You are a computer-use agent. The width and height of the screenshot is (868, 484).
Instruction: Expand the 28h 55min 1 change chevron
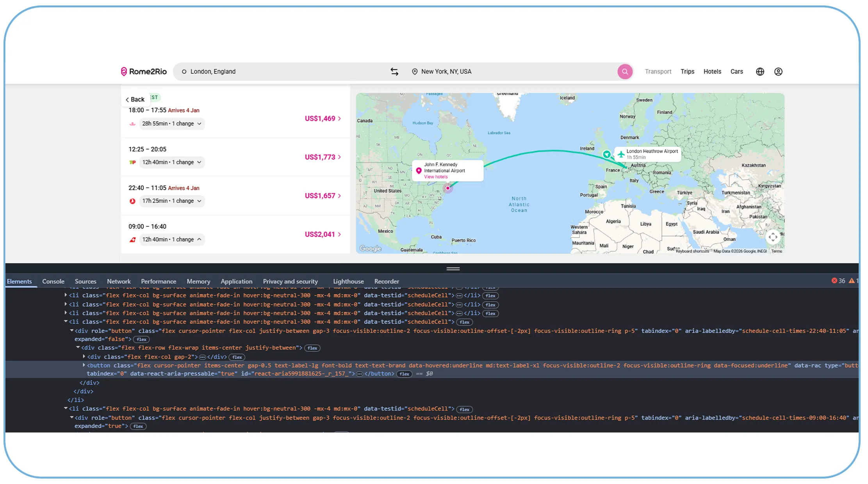[x=200, y=123]
